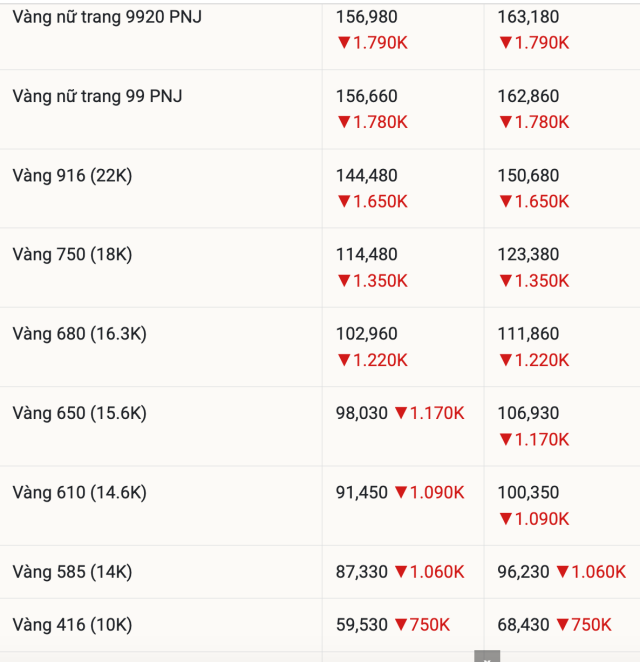Click the 1.220K change under 111,860

click(x=541, y=360)
